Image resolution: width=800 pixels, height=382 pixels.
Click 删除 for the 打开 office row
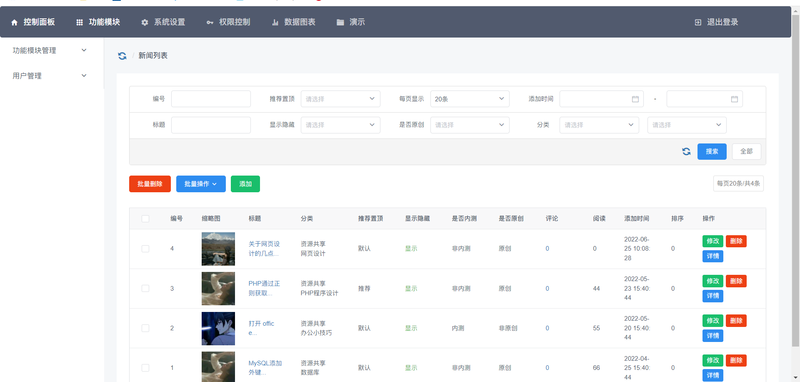[x=736, y=321]
